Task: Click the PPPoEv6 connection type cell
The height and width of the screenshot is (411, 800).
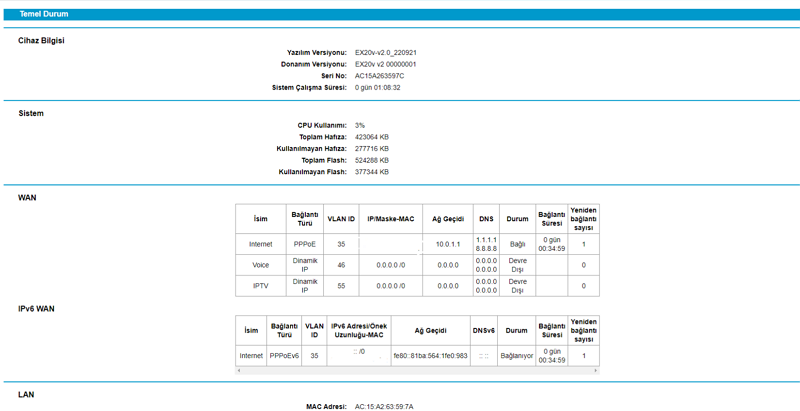Action: click(284, 356)
